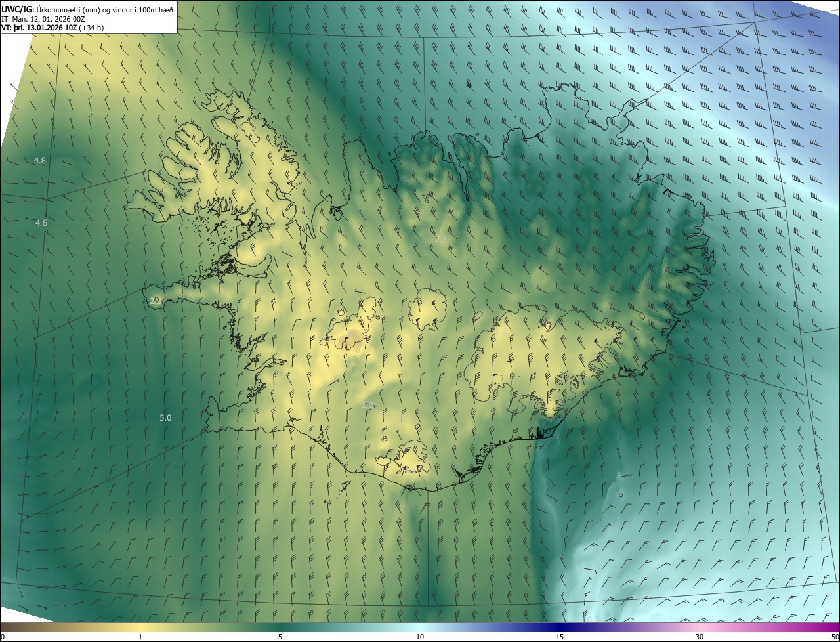The height and width of the screenshot is (642, 840).
Task: Click the 5.0 value label on the map
Action: [165, 417]
